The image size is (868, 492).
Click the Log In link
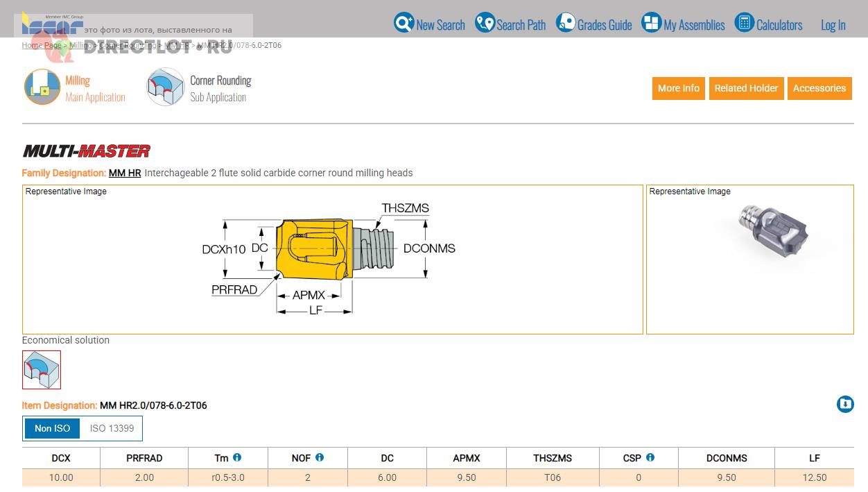[833, 25]
